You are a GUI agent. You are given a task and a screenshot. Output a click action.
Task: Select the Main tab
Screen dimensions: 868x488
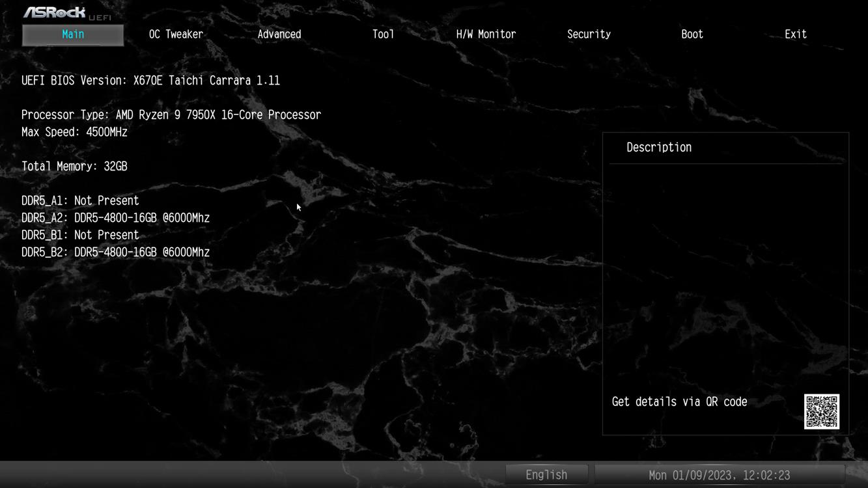pyautogui.click(x=73, y=34)
